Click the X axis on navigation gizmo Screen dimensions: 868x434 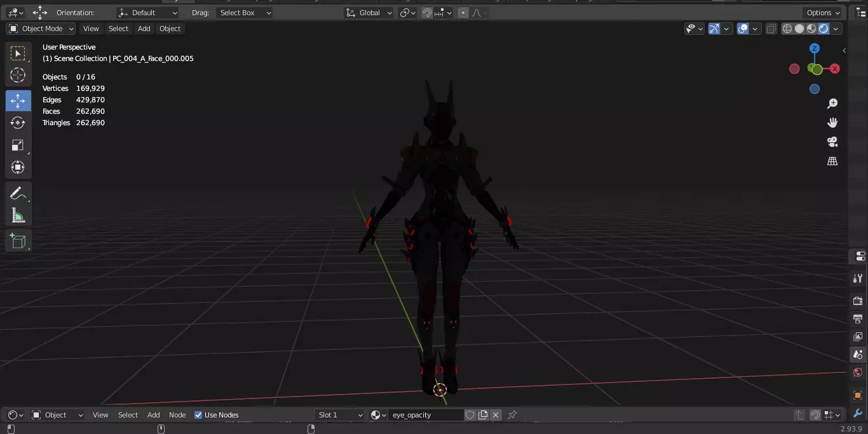tap(835, 69)
